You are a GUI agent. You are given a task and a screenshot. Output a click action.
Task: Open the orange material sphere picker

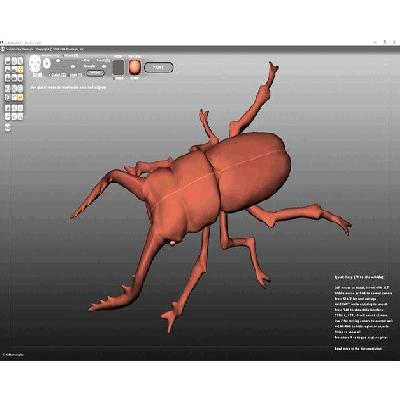pos(135,68)
